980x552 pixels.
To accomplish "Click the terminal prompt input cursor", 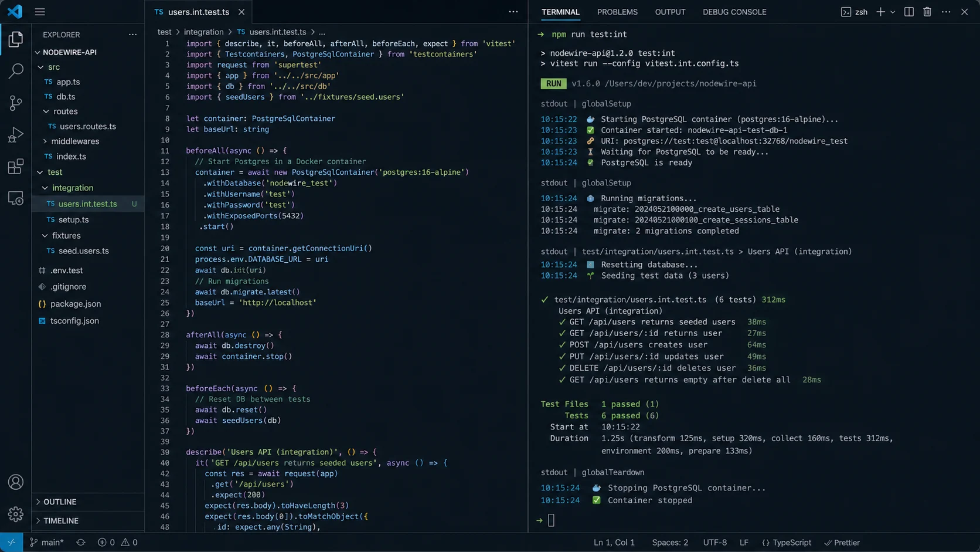I will [x=551, y=520].
